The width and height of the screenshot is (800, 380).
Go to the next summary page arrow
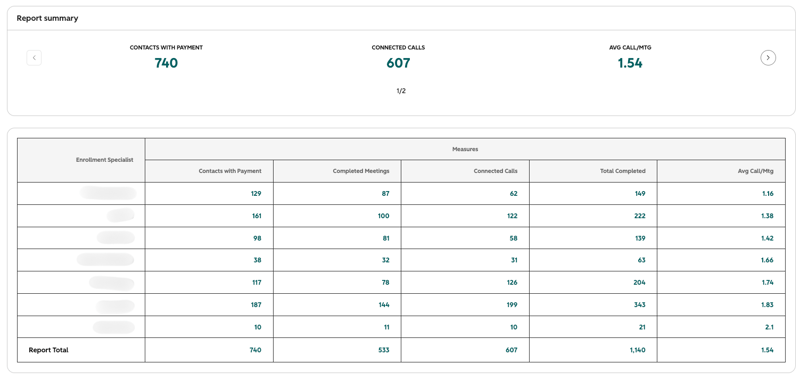768,58
